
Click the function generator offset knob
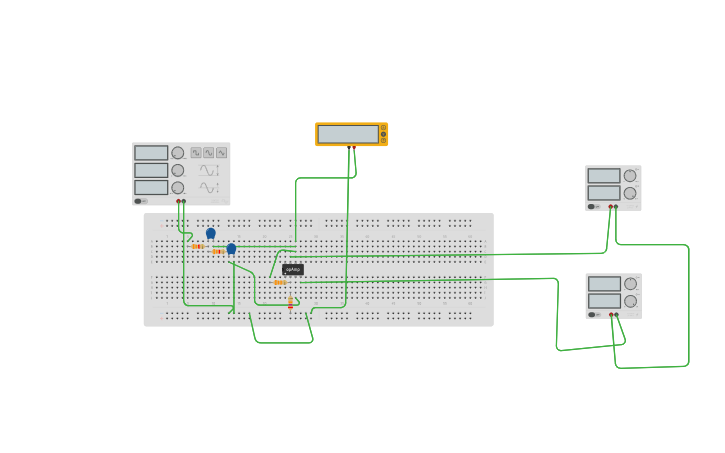pyautogui.click(x=178, y=188)
